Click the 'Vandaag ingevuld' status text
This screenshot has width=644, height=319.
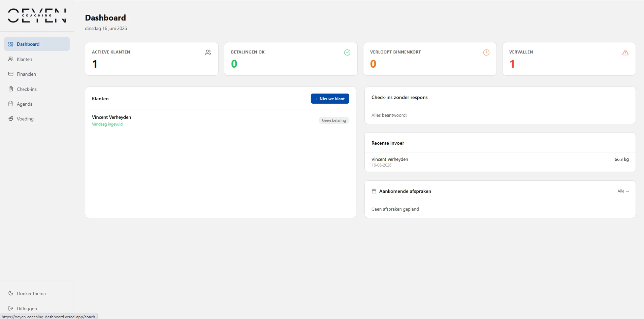[x=107, y=124]
